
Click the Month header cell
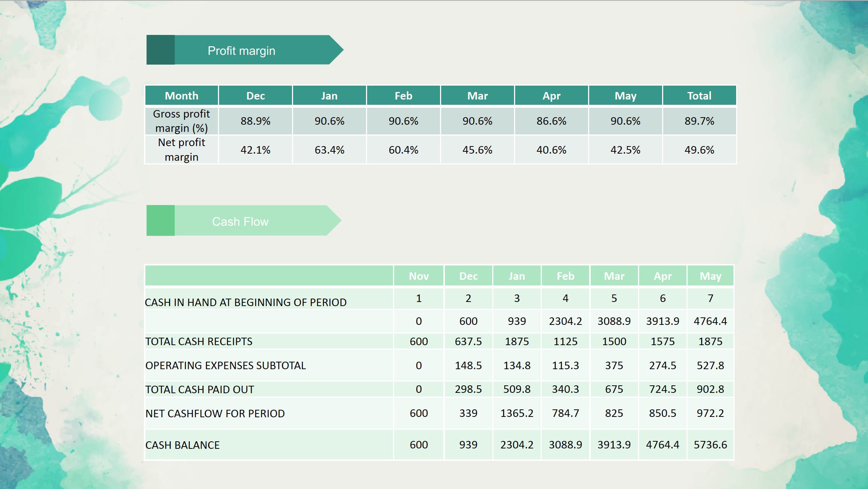(x=181, y=95)
